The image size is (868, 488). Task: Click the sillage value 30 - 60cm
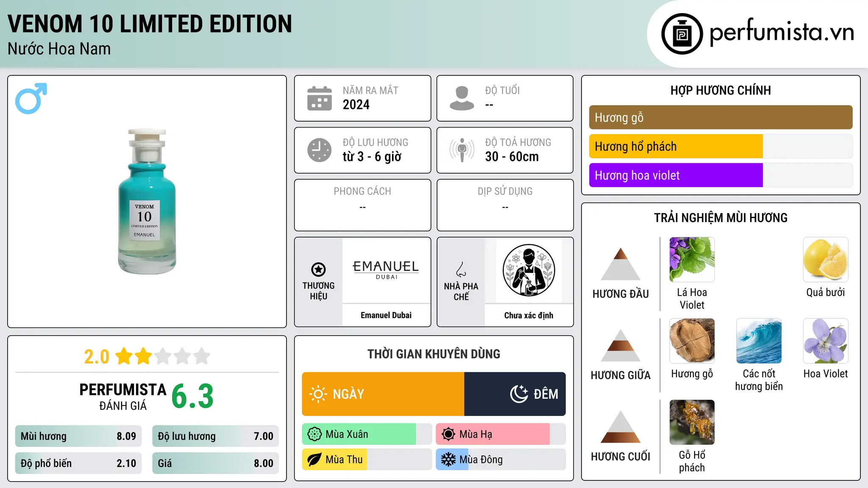[x=512, y=157]
